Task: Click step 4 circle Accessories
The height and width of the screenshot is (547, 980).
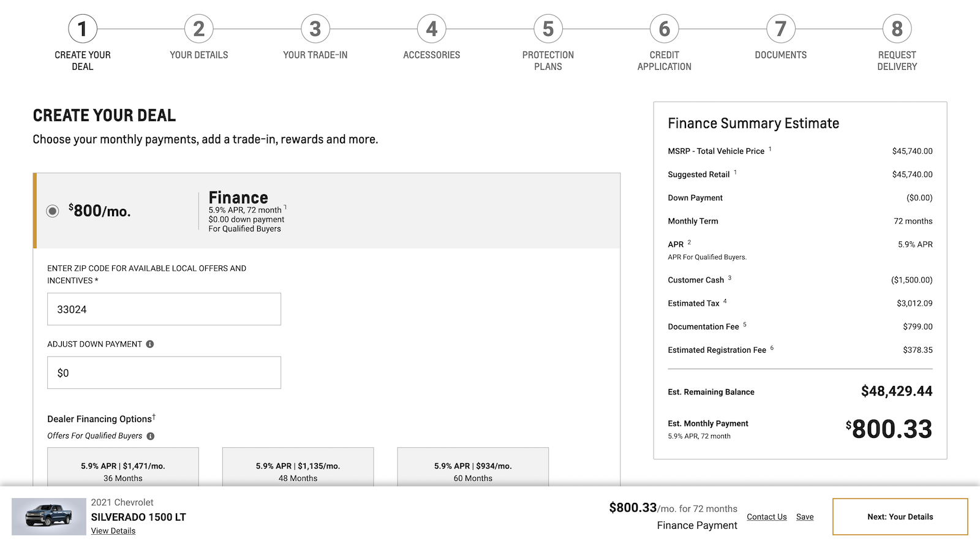Action: [432, 29]
